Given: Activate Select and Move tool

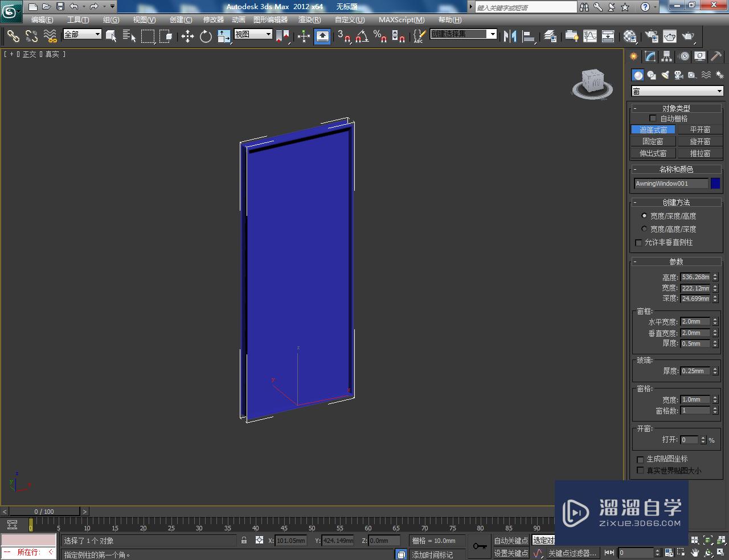Looking at the screenshot, I should pos(187,36).
